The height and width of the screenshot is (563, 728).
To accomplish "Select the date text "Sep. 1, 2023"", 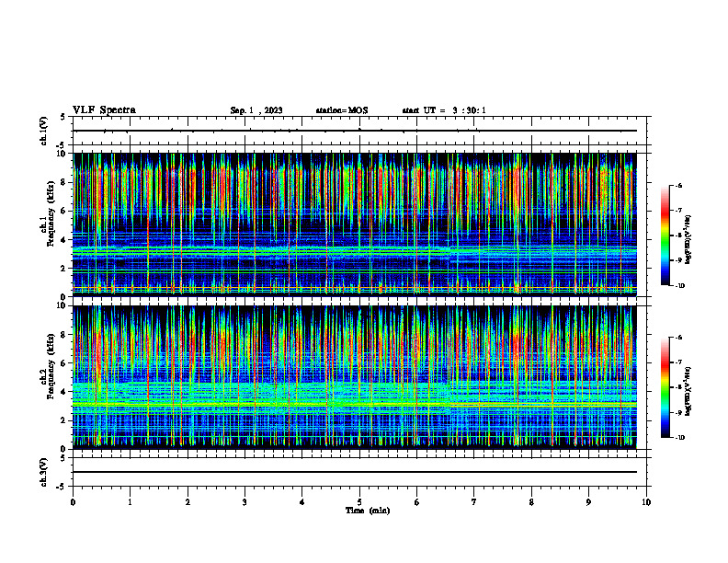I will click(256, 110).
